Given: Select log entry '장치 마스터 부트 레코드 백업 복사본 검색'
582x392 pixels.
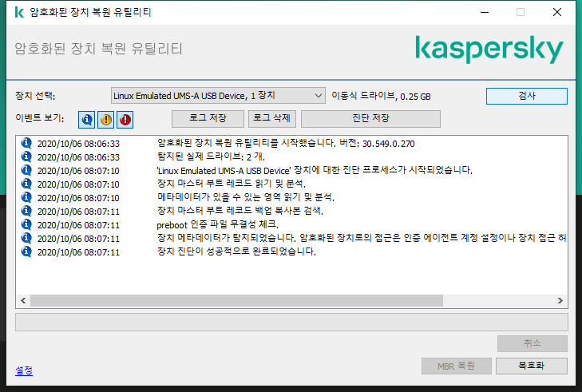Looking at the screenshot, I should pos(291,212).
